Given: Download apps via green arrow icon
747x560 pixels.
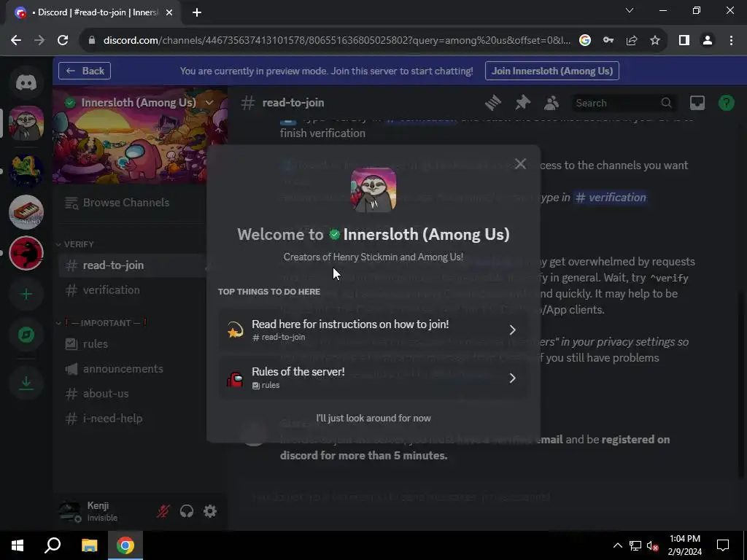Looking at the screenshot, I should point(26,382).
